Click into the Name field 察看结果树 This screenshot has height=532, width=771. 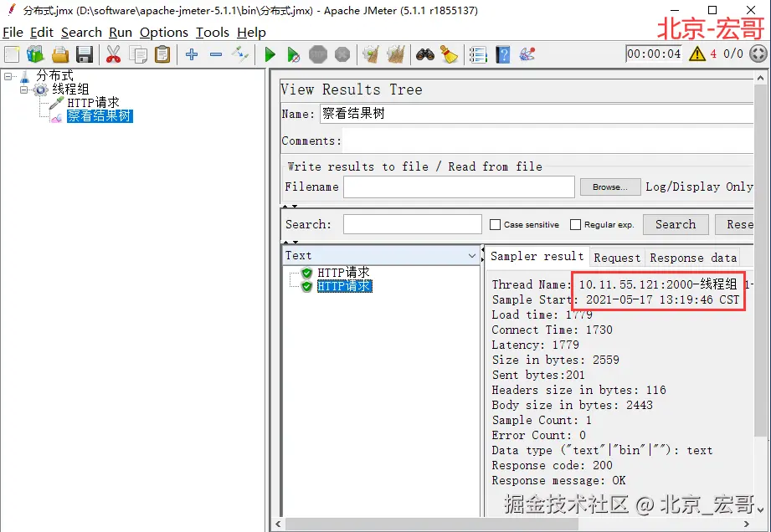pyautogui.click(x=536, y=114)
